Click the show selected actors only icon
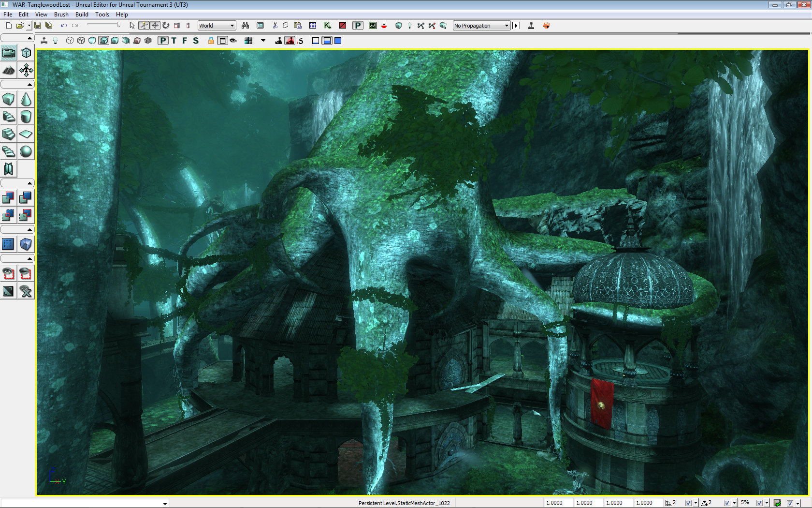The image size is (812, 508). (x=9, y=273)
